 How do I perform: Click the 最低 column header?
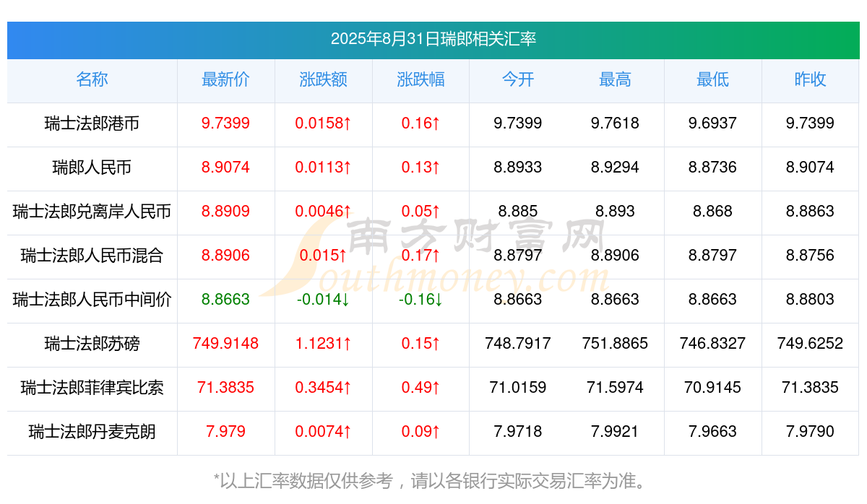[712, 79]
